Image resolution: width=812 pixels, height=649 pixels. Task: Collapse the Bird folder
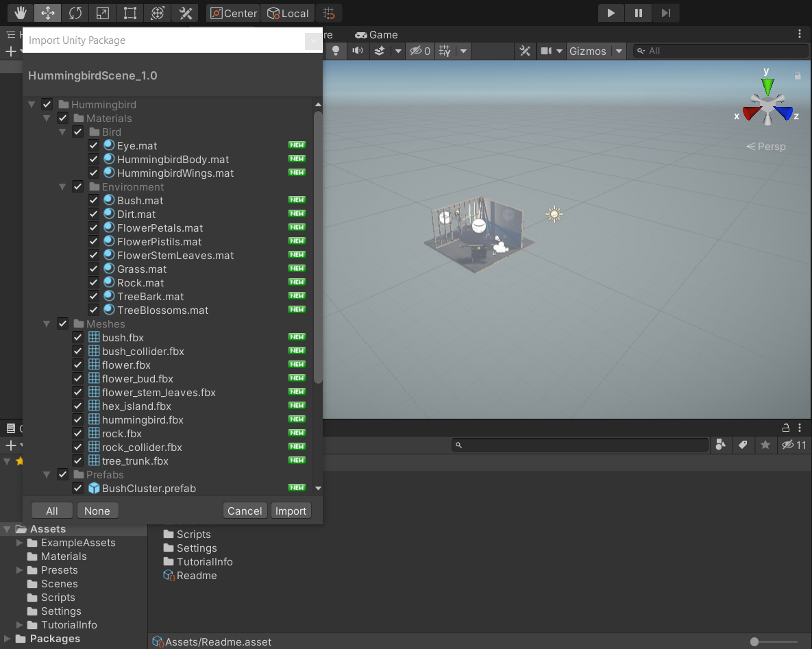(62, 132)
